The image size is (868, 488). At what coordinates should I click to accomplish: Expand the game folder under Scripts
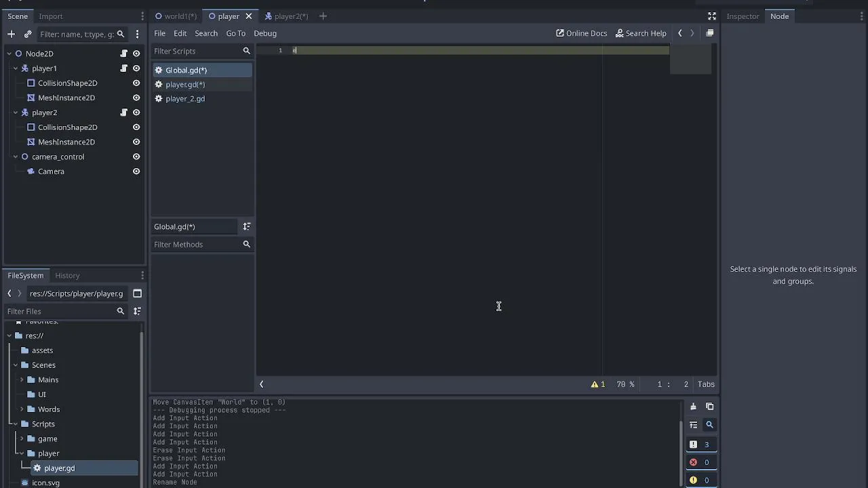click(22, 439)
